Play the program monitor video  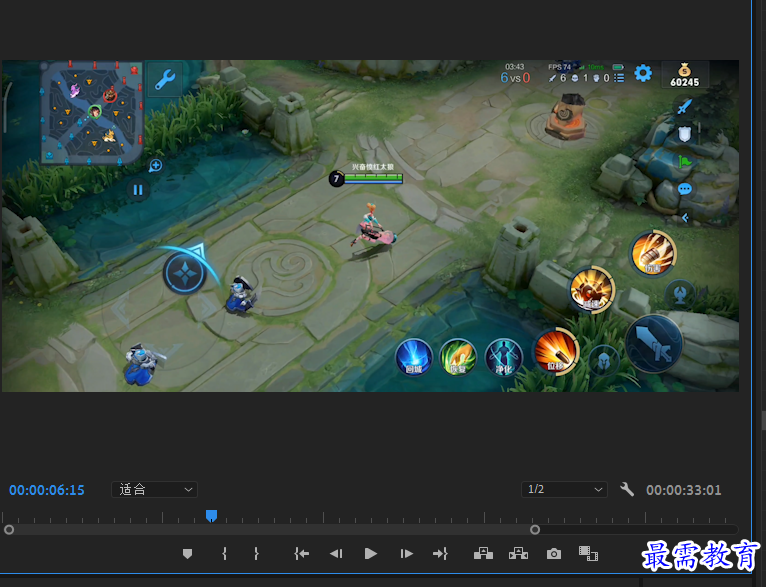(371, 553)
